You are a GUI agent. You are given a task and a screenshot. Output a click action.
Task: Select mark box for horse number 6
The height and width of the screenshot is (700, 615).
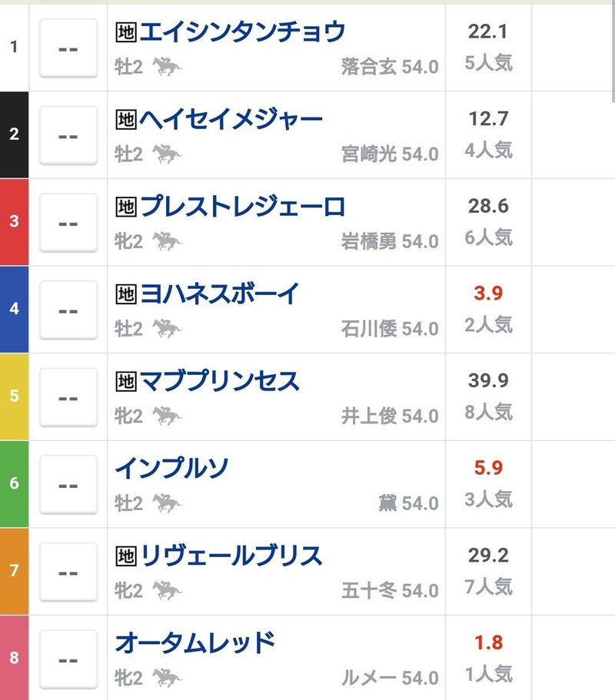click(68, 484)
